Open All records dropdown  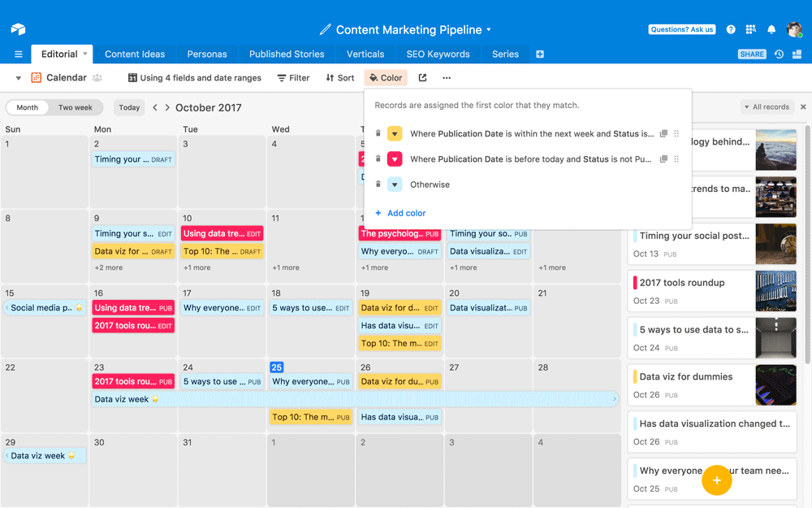point(767,106)
